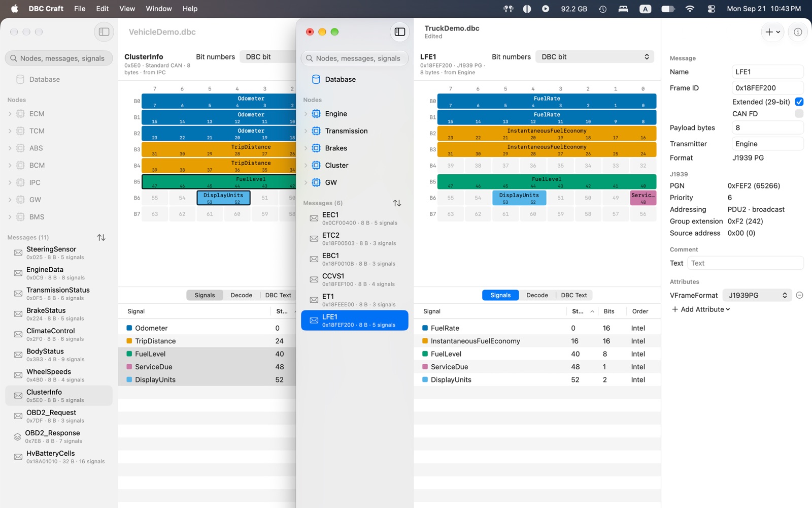Open the add (+) menu button
Screen dimensions: 812x508
tap(772, 32)
